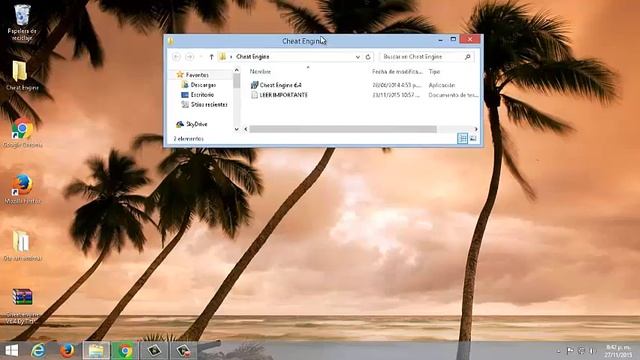Image resolution: width=640 pixels, height=360 pixels.
Task: Click the volume icon in system tray
Action: coord(592,351)
